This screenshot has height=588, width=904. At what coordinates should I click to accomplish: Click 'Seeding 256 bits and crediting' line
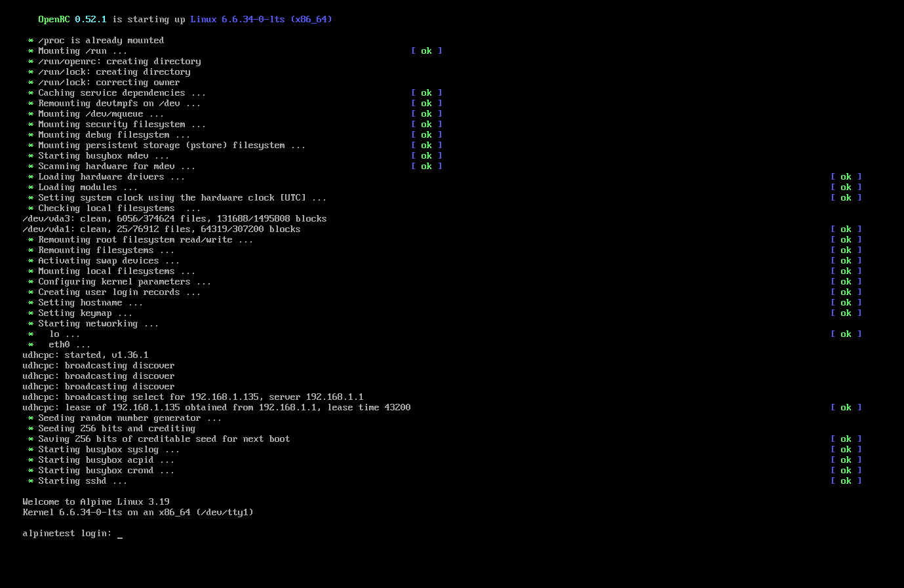(111, 429)
